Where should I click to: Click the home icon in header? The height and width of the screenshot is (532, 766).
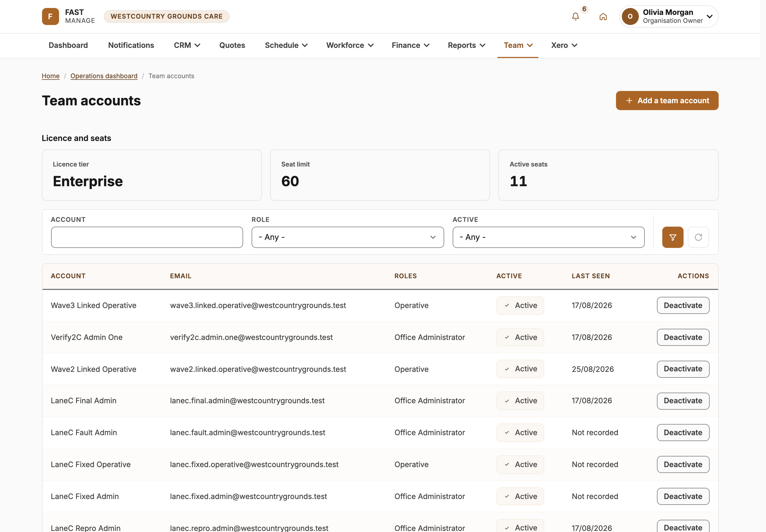click(603, 16)
